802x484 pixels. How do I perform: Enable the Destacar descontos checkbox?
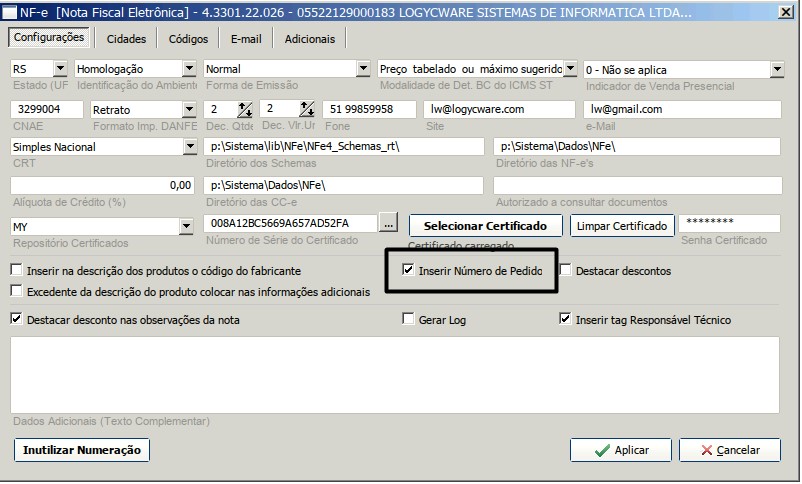(566, 270)
